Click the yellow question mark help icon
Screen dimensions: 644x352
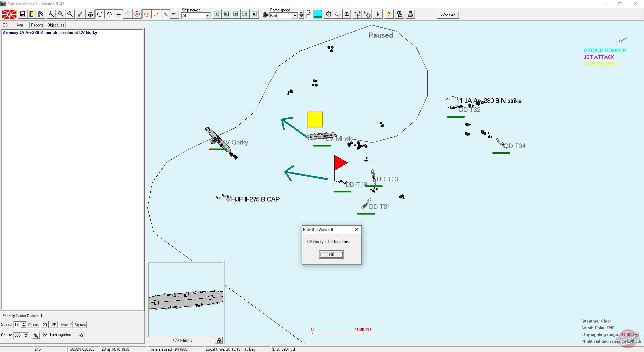[x=388, y=14]
